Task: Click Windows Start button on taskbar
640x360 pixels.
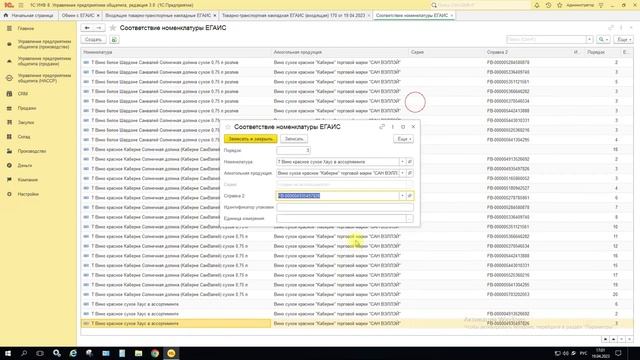Action: point(8,353)
